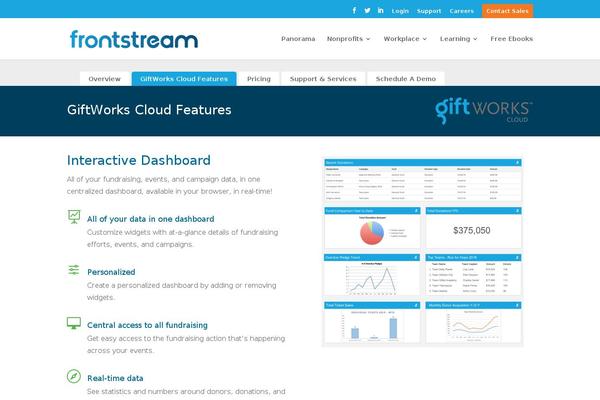Viewport: 600px width, 400px height.
Task: Switch to the Overview tab
Action: click(x=104, y=79)
